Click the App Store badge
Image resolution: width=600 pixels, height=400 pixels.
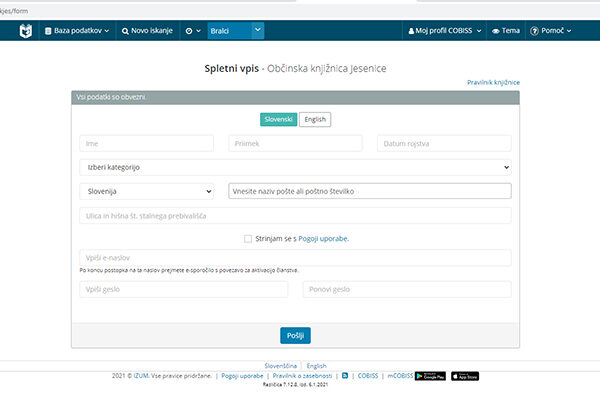[465, 376]
